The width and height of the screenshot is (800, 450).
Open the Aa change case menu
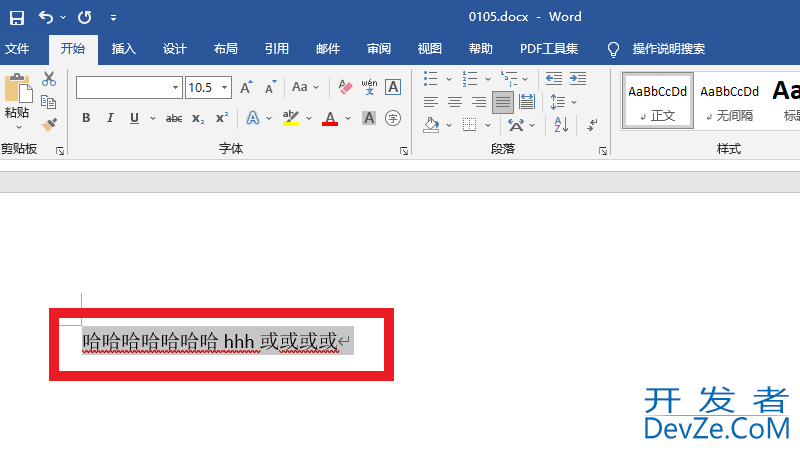tap(305, 87)
